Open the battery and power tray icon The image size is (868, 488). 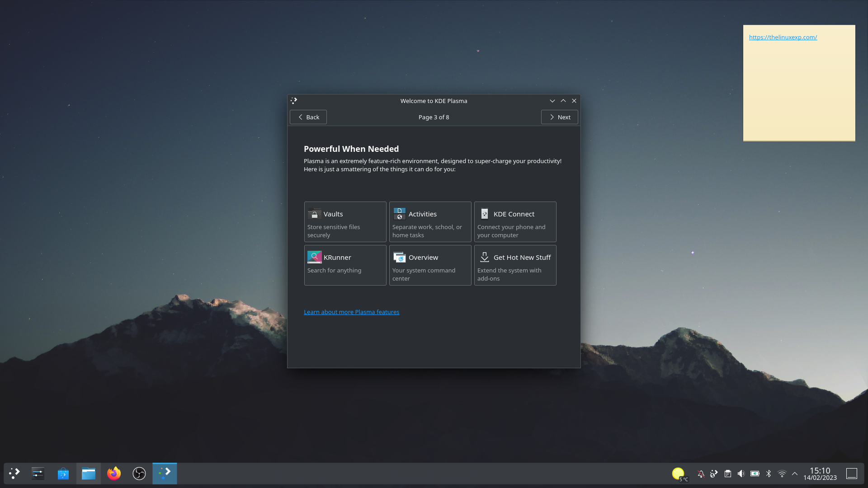click(755, 474)
